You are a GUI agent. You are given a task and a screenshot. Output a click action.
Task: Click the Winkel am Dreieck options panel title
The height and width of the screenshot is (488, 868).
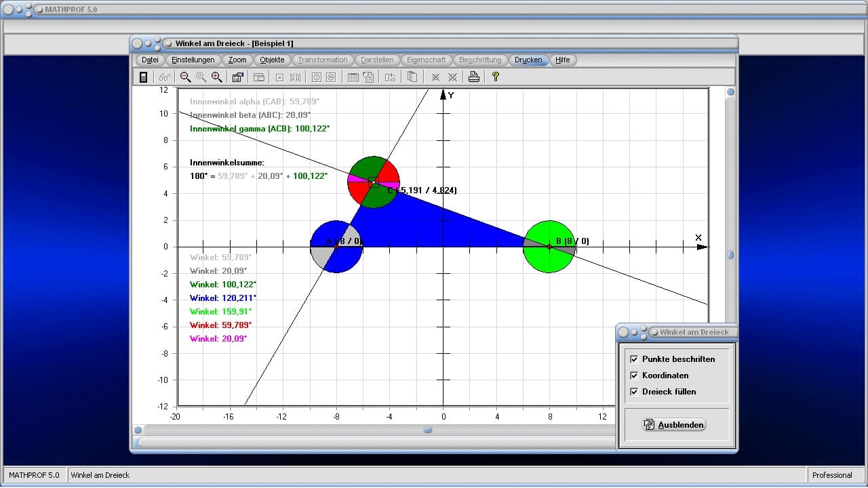[694, 332]
